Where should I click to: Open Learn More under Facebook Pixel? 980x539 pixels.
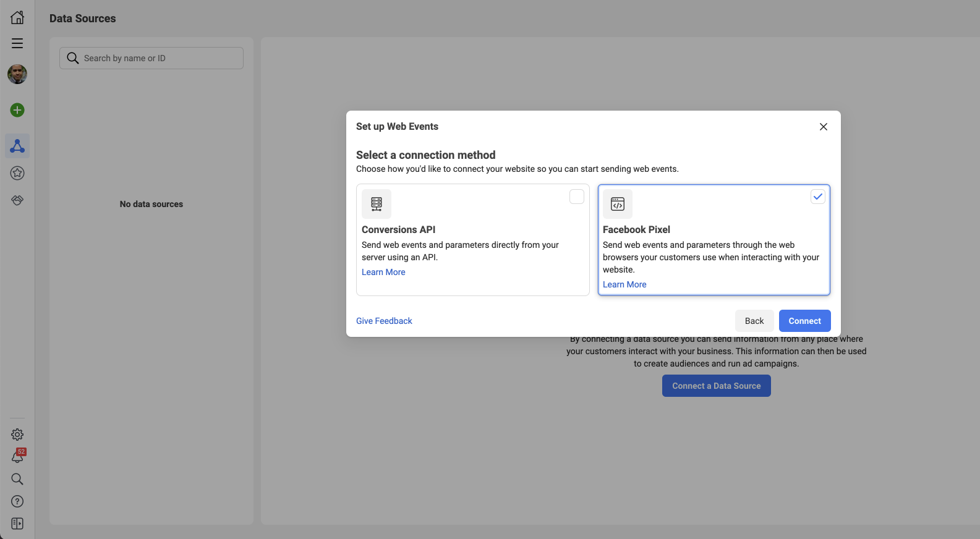click(624, 284)
